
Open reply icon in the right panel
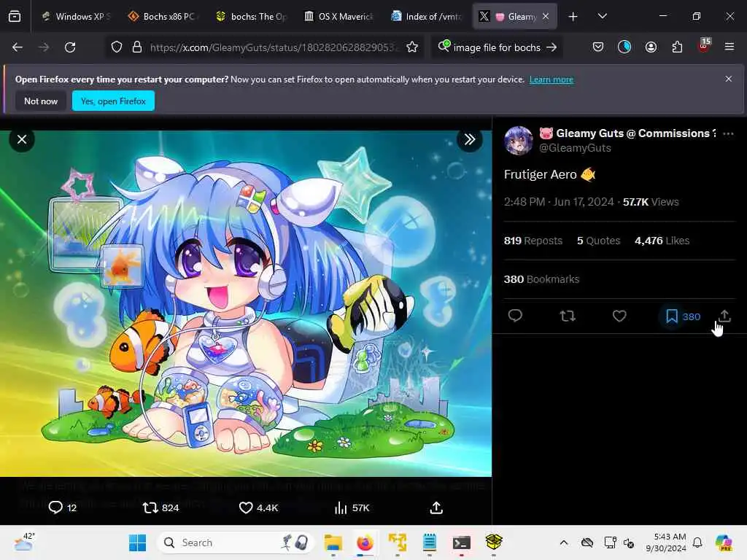(515, 316)
